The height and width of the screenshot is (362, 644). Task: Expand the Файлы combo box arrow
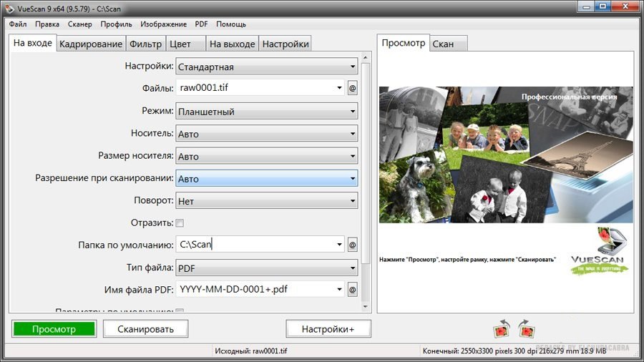click(x=339, y=88)
